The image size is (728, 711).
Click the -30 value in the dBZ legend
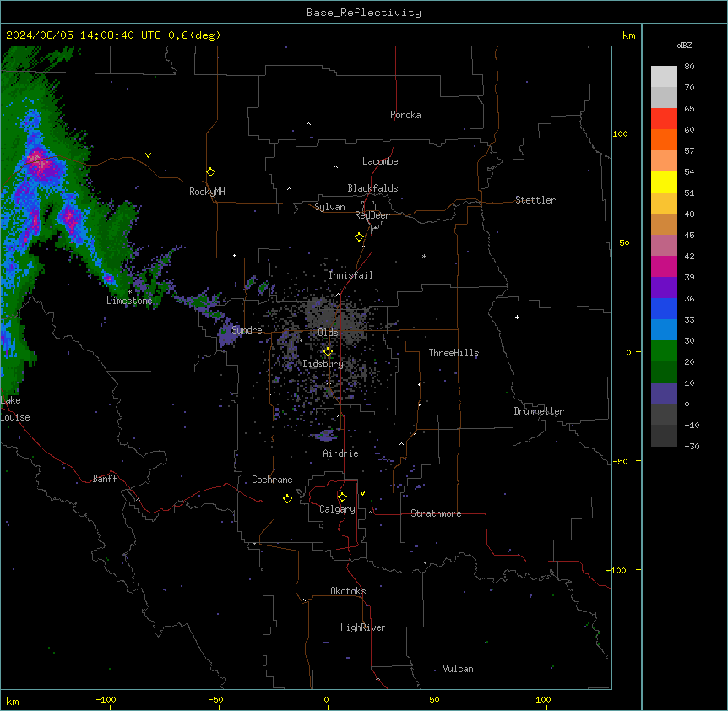pyautogui.click(x=692, y=447)
